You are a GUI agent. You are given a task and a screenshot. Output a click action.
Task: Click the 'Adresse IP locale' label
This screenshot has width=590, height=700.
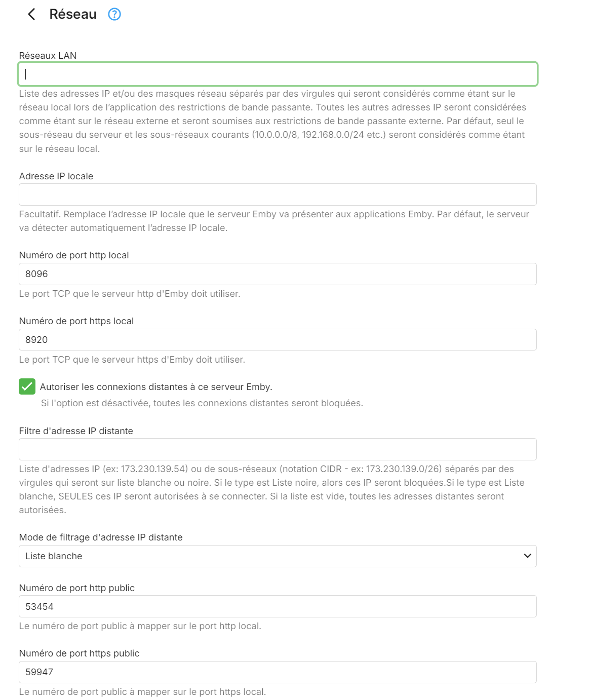(56, 176)
